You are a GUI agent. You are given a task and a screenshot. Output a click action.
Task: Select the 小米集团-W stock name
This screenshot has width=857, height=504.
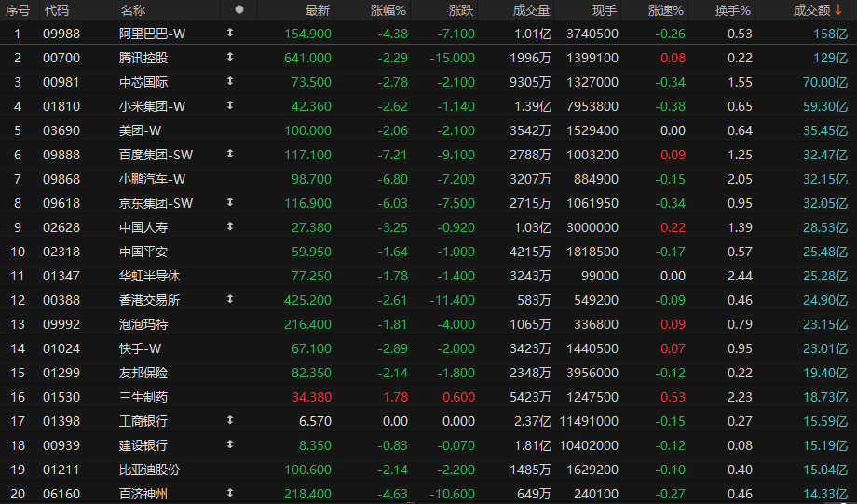pos(152,106)
